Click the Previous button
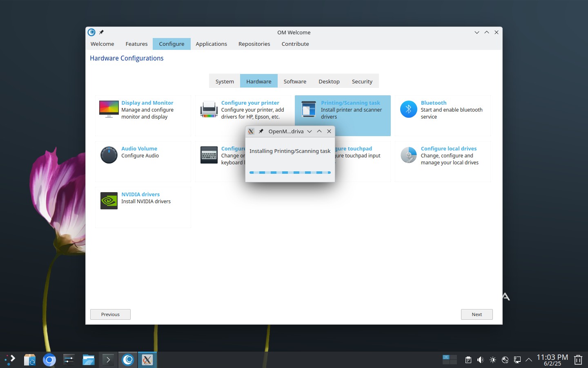 click(110, 314)
